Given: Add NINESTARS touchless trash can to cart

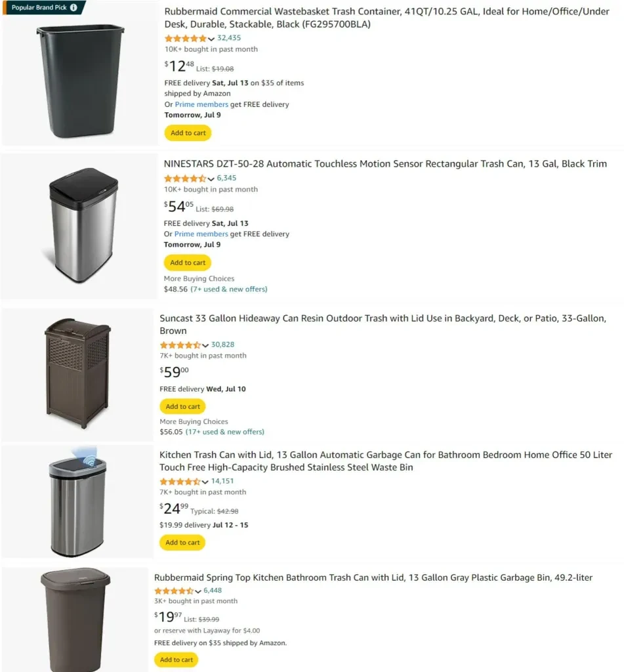Looking at the screenshot, I should click(x=187, y=262).
